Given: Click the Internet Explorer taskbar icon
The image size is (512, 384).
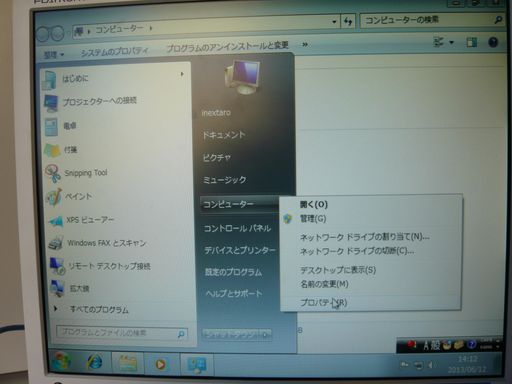Looking at the screenshot, I should tap(95, 362).
